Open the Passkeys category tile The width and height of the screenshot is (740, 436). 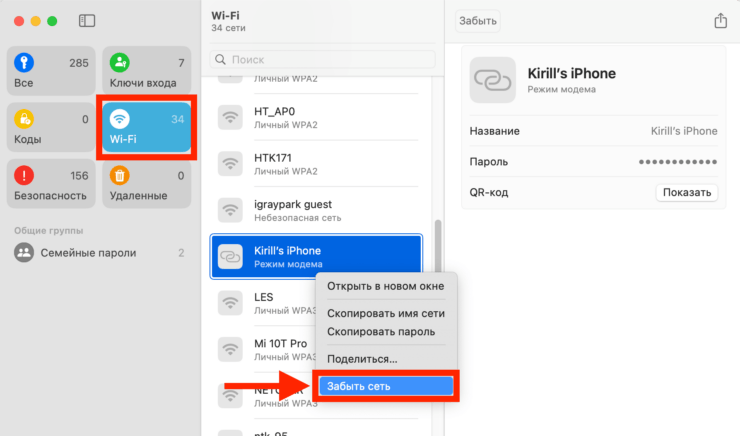tap(146, 71)
